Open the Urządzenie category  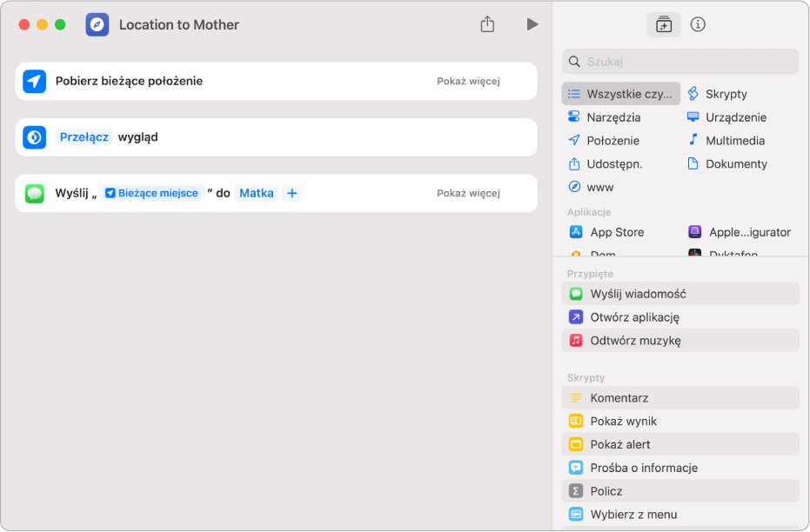pyautogui.click(x=726, y=117)
